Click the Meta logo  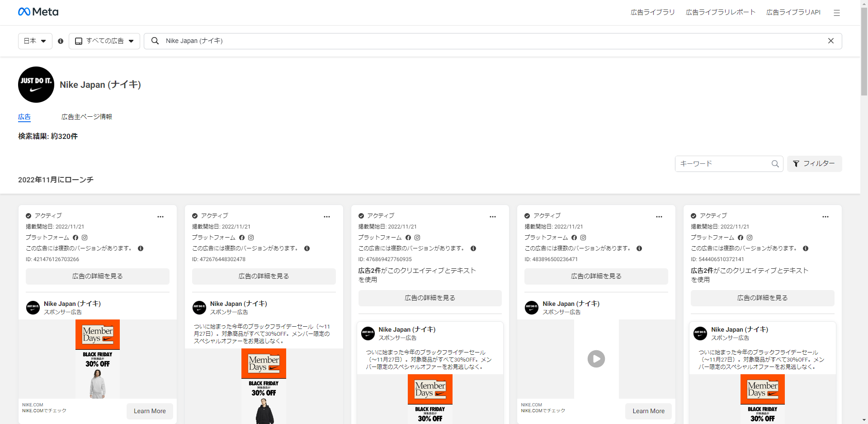[38, 12]
